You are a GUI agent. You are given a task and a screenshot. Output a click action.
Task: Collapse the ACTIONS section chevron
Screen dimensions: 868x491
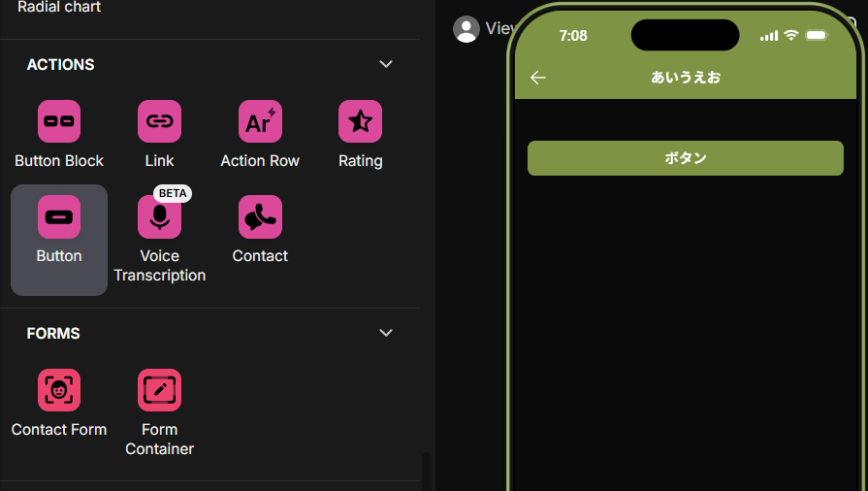tap(386, 64)
